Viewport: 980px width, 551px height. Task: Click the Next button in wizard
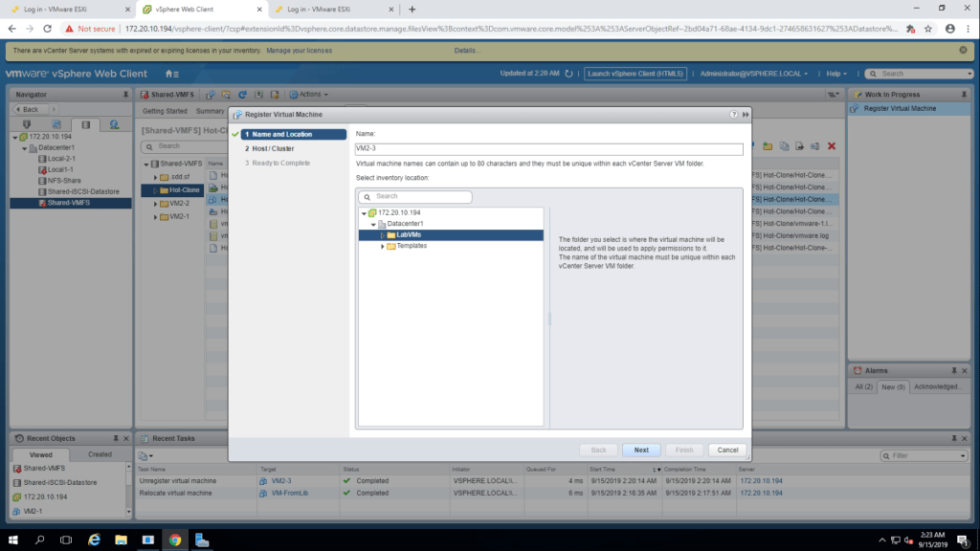[641, 450]
